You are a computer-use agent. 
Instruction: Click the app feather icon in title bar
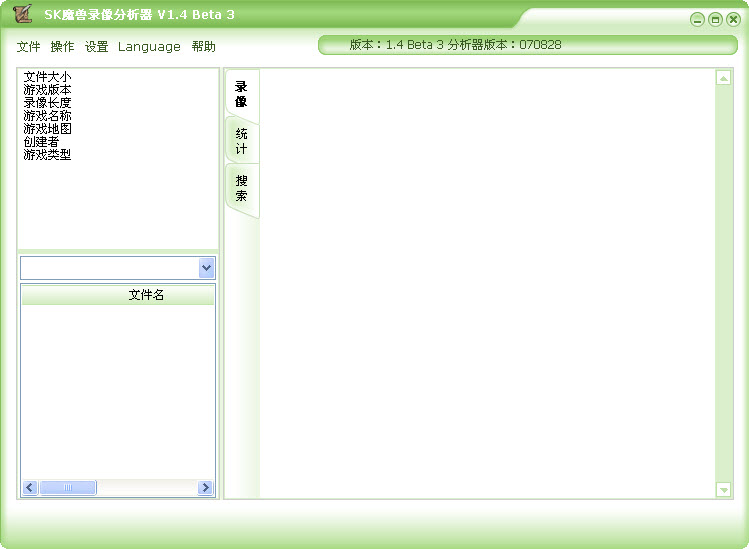coord(22,13)
